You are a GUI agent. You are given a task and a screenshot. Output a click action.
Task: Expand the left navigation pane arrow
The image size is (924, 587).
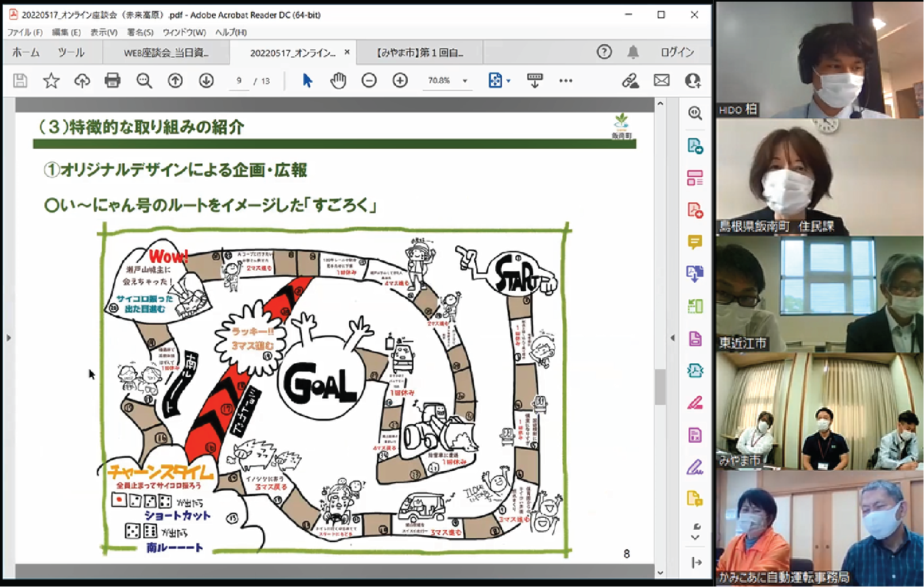click(9, 338)
